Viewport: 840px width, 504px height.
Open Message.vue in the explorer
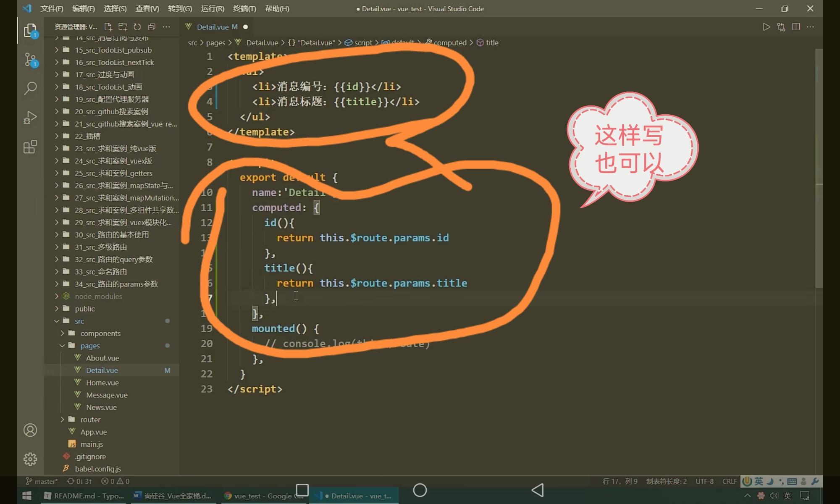[107, 395]
